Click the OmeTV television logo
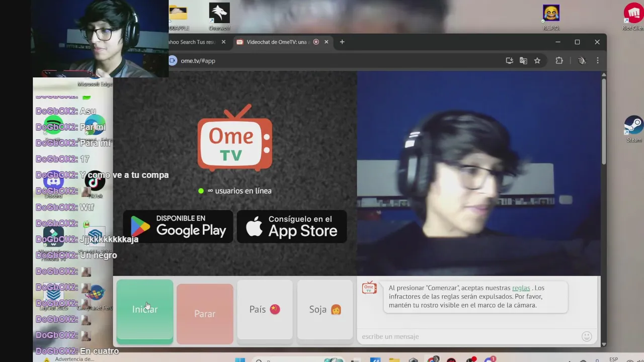The width and height of the screenshot is (644, 362). pos(235,138)
